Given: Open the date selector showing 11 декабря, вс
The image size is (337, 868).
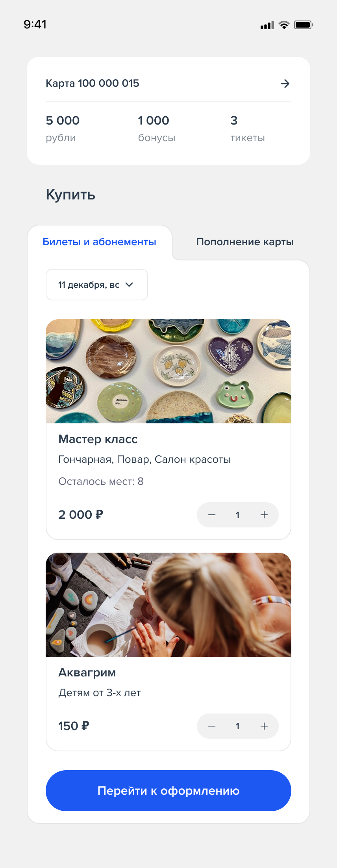Looking at the screenshot, I should coord(97,285).
